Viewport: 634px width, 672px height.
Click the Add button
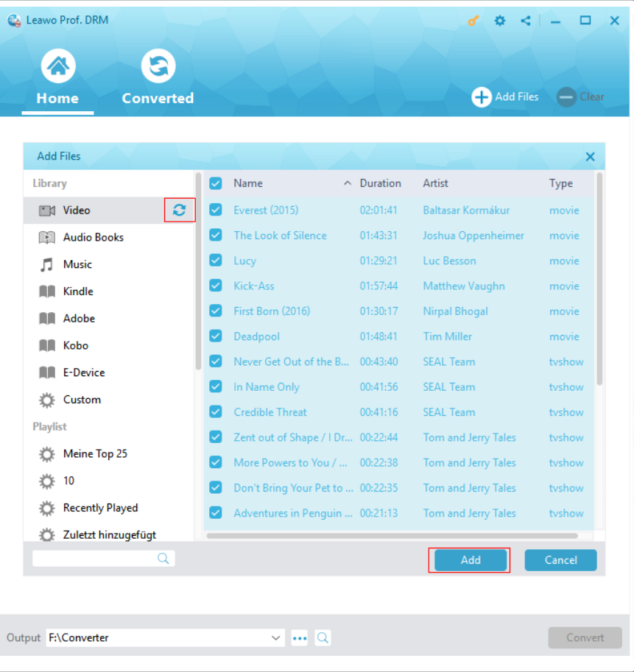[471, 560]
